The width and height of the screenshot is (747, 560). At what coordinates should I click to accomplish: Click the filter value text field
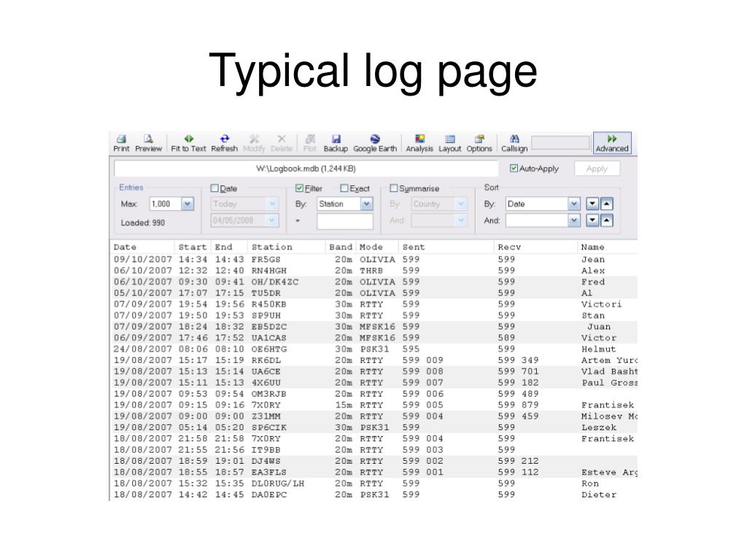pyautogui.click(x=345, y=221)
